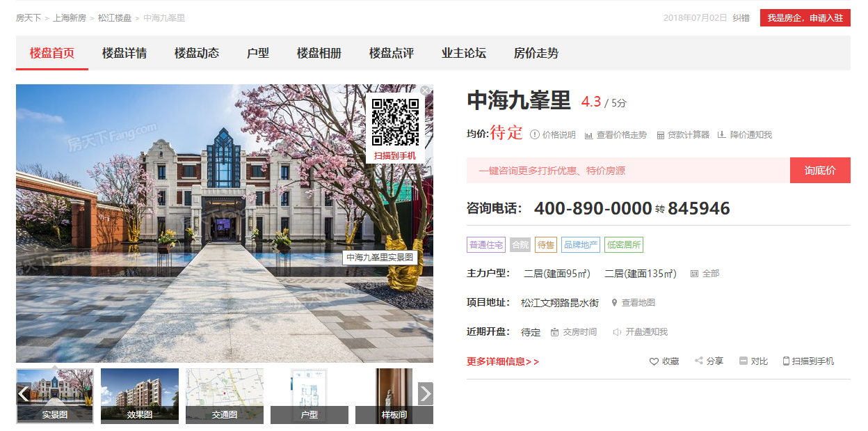Click the 低密居所 tag

[x=624, y=245]
